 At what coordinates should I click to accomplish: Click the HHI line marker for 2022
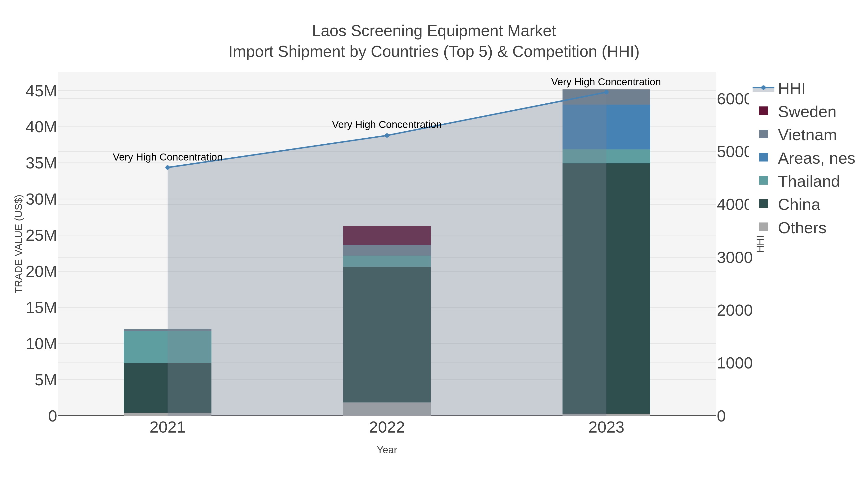coord(387,135)
